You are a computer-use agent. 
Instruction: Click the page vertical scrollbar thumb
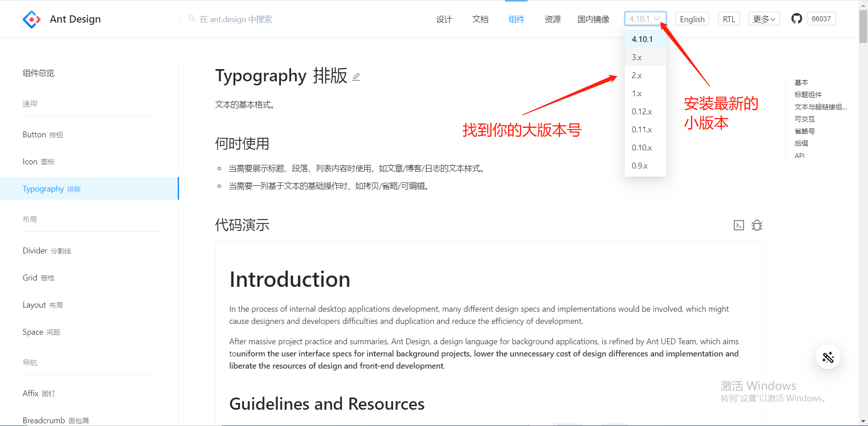pyautogui.click(x=863, y=26)
